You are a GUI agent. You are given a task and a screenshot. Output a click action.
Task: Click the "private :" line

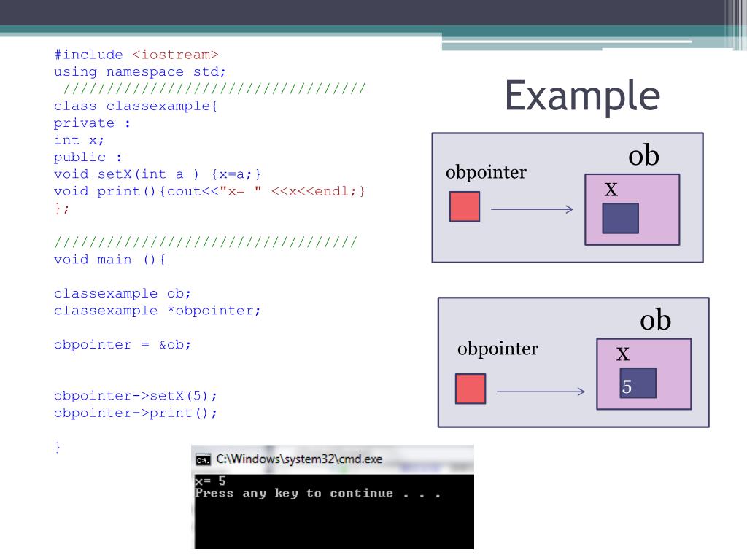[92, 122]
